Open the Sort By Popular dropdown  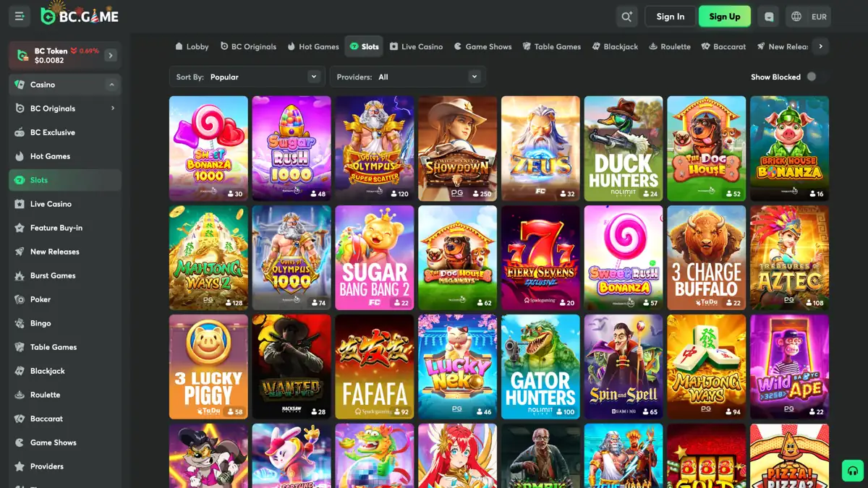(246, 76)
